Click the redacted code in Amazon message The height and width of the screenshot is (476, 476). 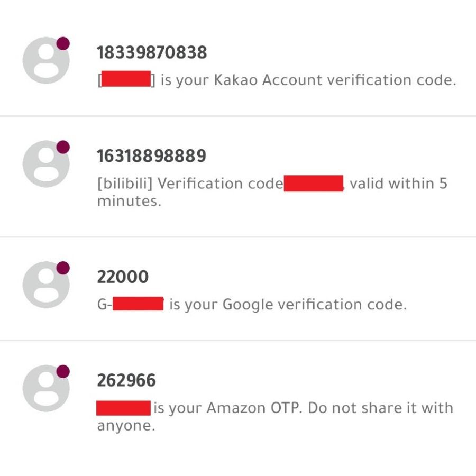point(124,408)
